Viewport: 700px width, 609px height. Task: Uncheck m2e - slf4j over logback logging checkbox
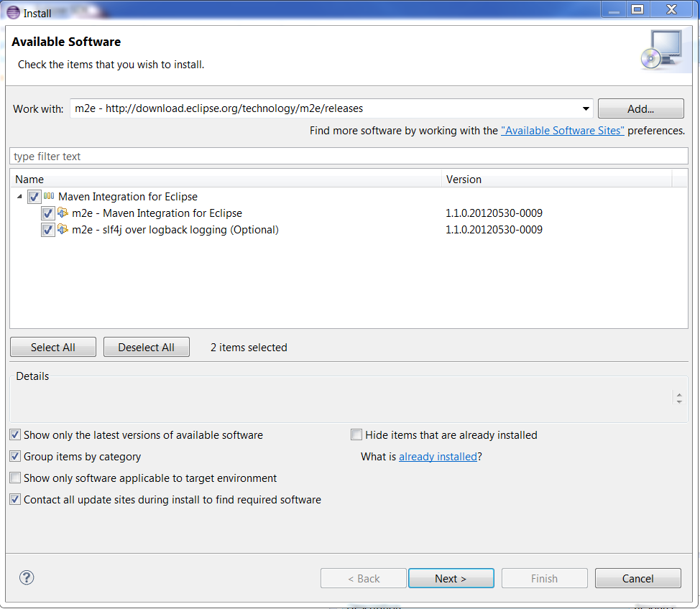pyautogui.click(x=47, y=230)
